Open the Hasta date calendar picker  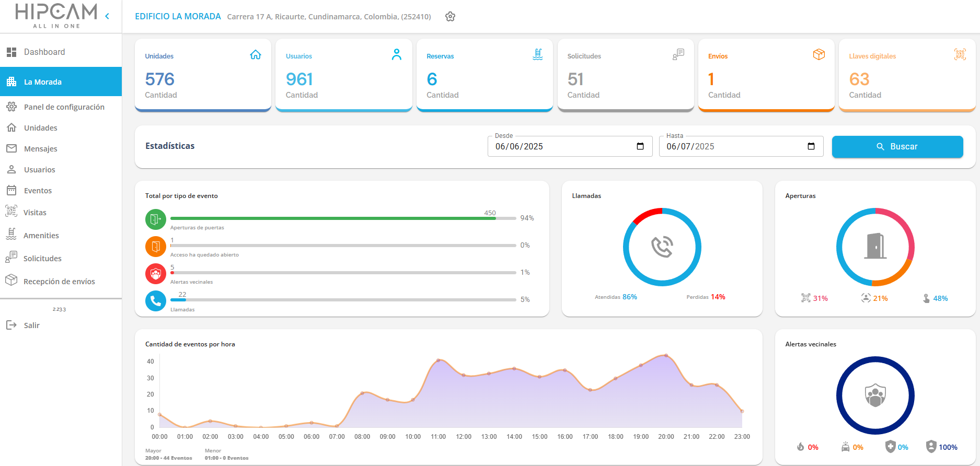(811, 146)
